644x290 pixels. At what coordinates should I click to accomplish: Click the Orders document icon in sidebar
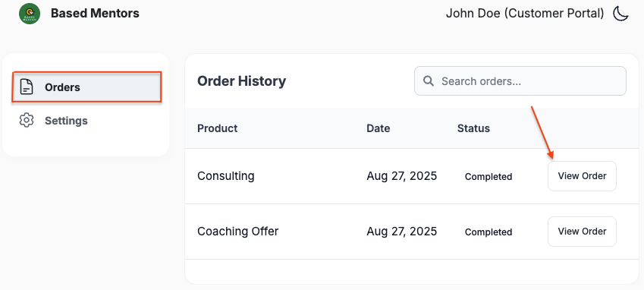click(x=27, y=87)
